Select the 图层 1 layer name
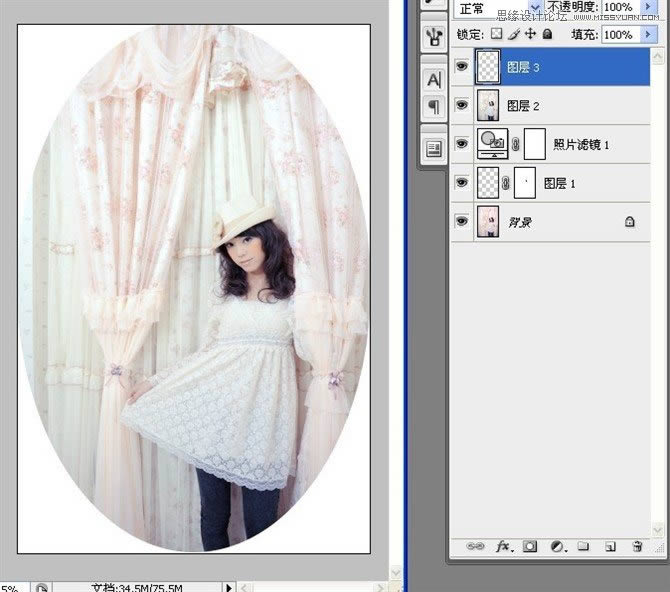 coord(559,184)
